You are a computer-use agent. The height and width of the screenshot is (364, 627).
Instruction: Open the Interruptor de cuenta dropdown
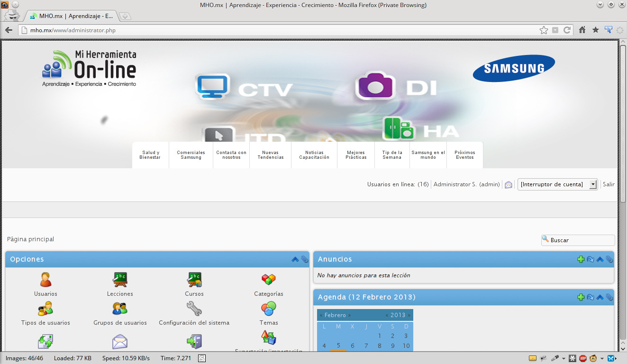coord(557,184)
